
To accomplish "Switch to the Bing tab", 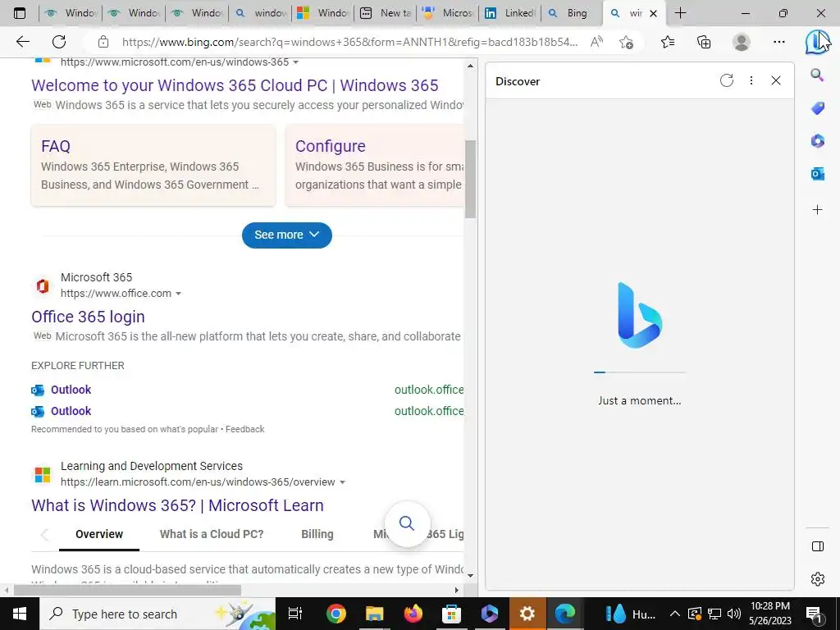I will 571,13.
